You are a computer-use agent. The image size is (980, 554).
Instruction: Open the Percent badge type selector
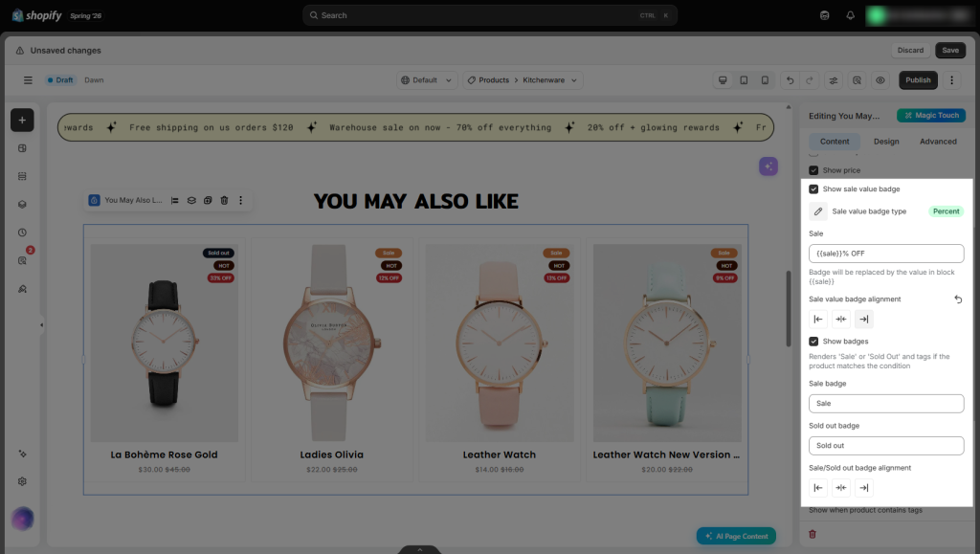(946, 211)
